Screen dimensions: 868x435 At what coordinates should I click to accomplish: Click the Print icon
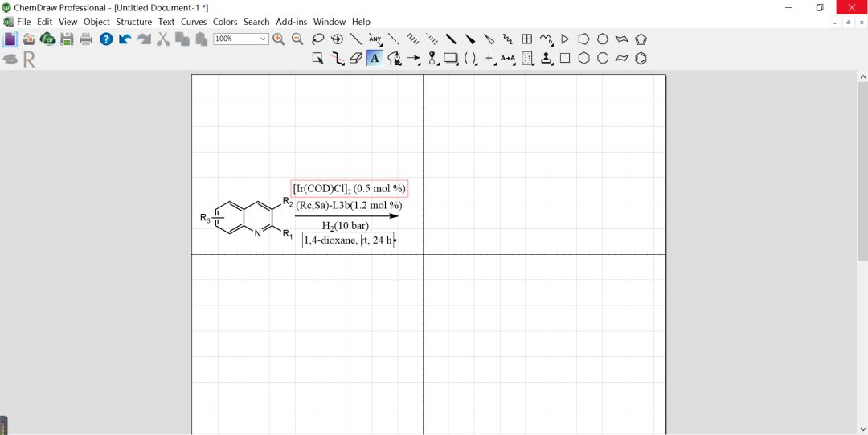86,39
